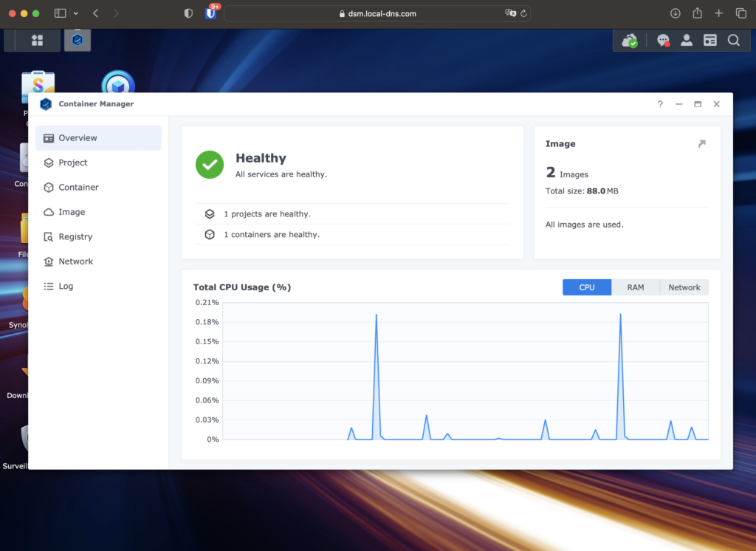
Task: Expand Safari sidebar dropdown chevron
Action: [75, 13]
